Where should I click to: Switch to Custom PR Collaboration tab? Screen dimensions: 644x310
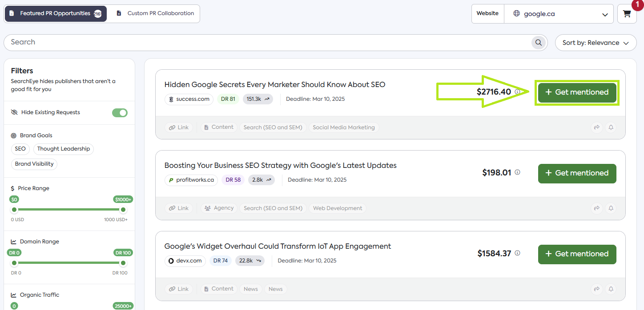155,13
